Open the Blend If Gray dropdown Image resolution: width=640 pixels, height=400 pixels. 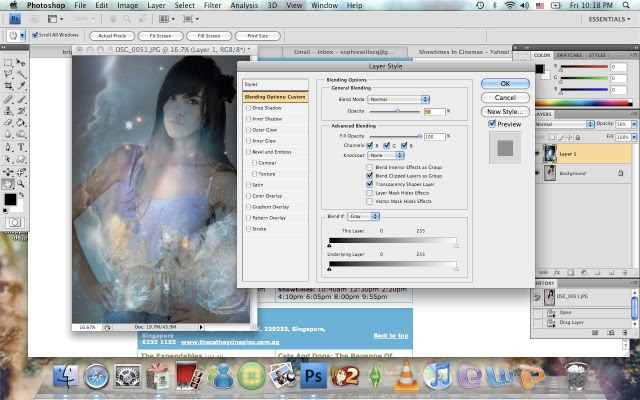365,216
